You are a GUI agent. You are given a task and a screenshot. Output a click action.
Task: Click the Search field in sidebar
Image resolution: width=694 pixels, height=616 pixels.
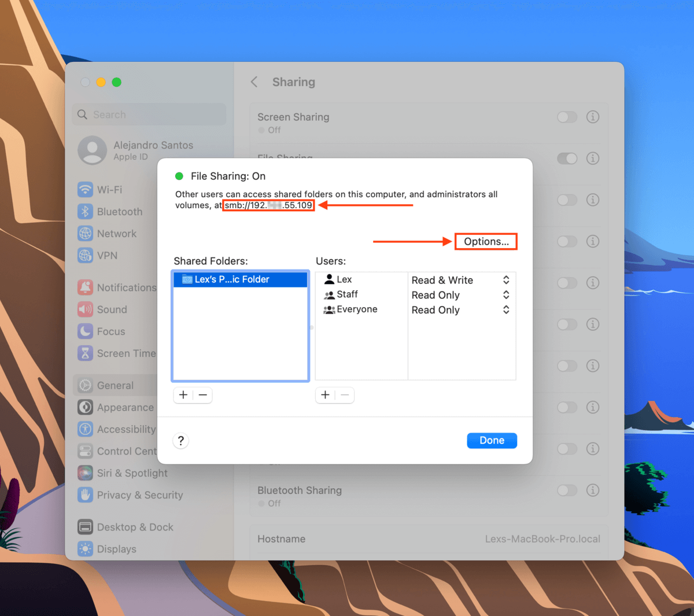tap(149, 115)
